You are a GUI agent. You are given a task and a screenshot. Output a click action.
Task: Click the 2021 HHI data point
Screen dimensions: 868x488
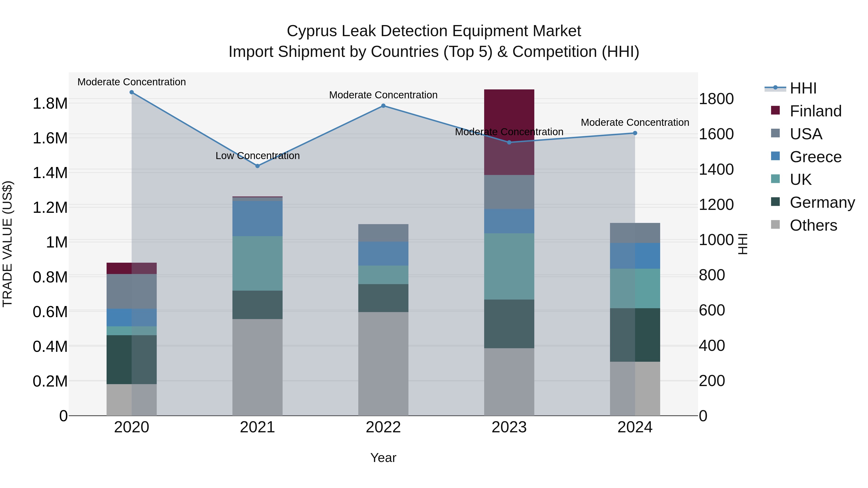258,166
